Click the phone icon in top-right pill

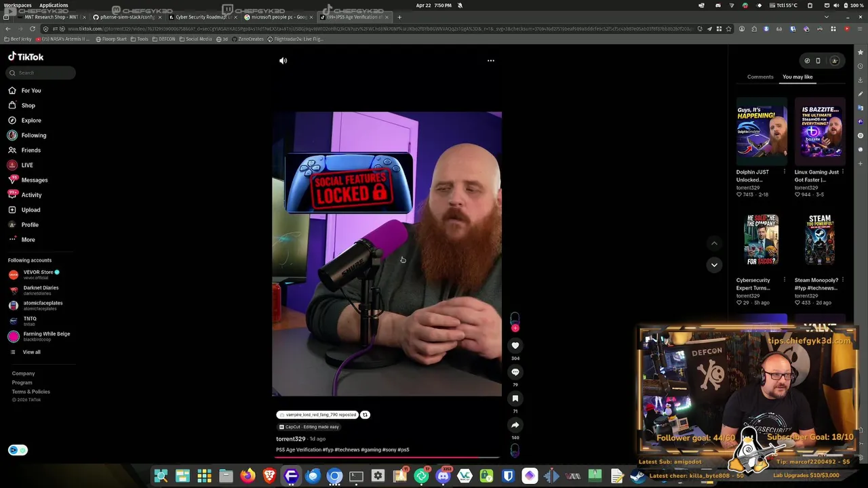pos(818,61)
